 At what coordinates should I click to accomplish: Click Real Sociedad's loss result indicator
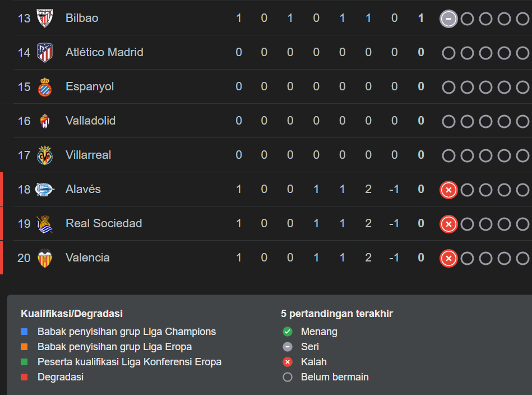(448, 224)
